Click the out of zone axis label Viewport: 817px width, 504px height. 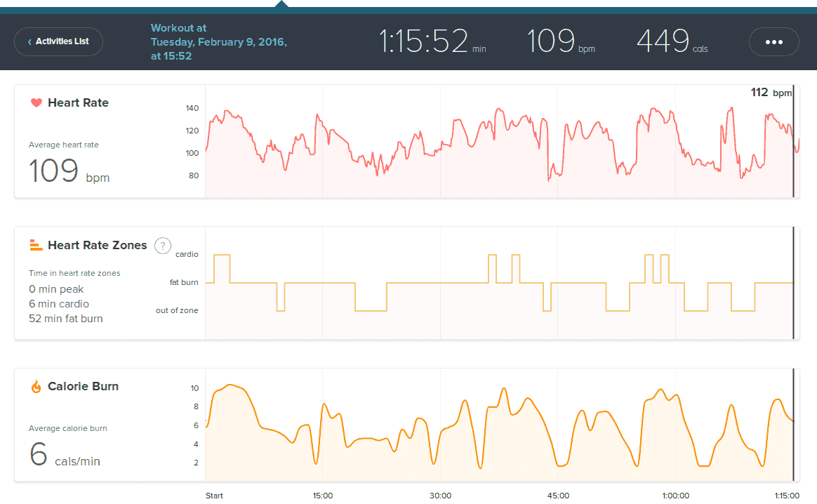[177, 310]
